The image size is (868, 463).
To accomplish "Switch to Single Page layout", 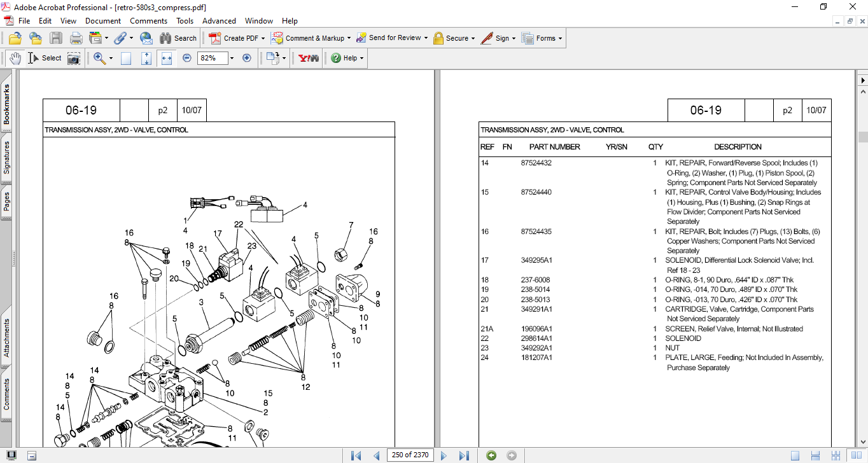I will [795, 455].
